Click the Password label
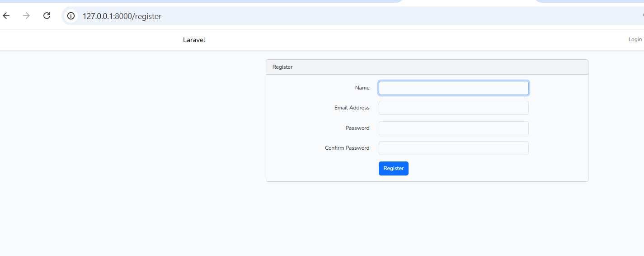644x256 pixels. coord(357,128)
